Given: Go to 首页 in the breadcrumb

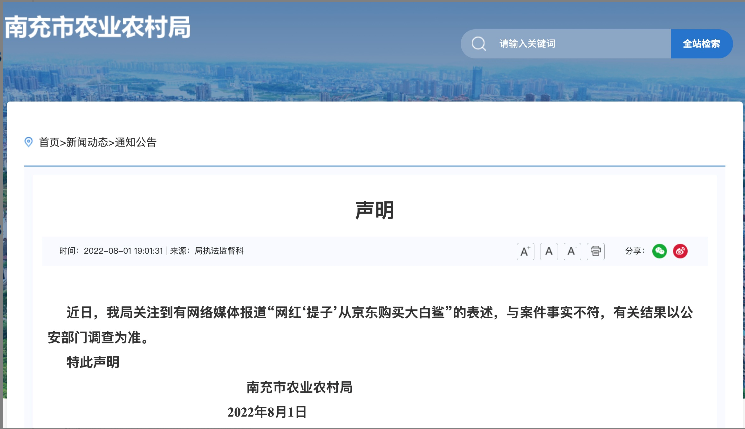Looking at the screenshot, I should click(49, 142).
